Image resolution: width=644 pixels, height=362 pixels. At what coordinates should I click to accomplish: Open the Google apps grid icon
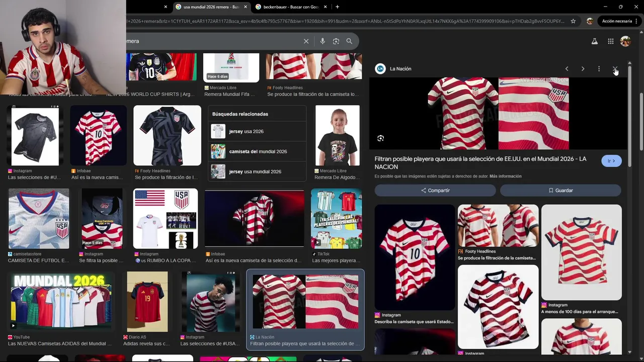(x=610, y=41)
